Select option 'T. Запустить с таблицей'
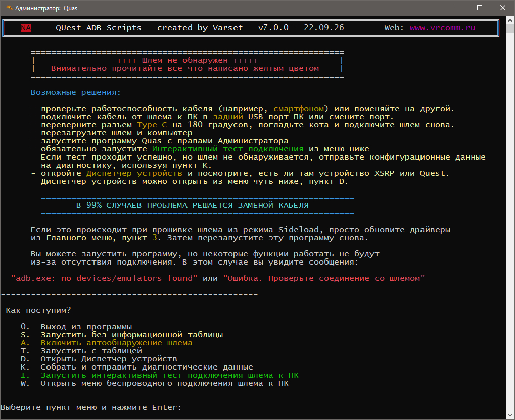Screen dimensions: 515x420 [81, 351]
